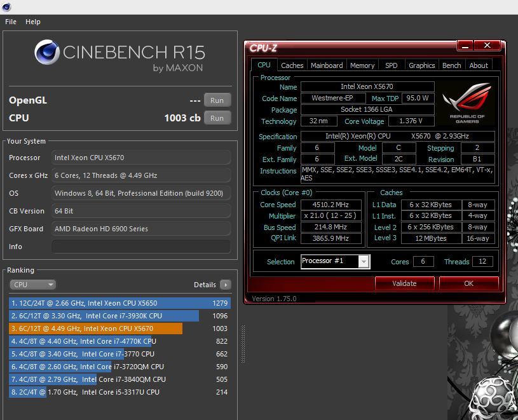
Task: Click the Republic of Gamers logo in CPU-Z
Action: click(x=467, y=103)
